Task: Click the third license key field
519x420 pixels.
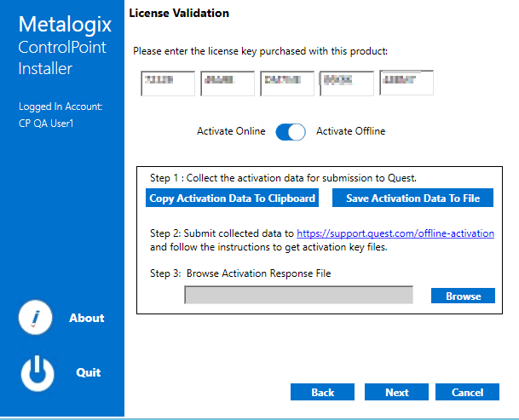Action: [x=287, y=83]
